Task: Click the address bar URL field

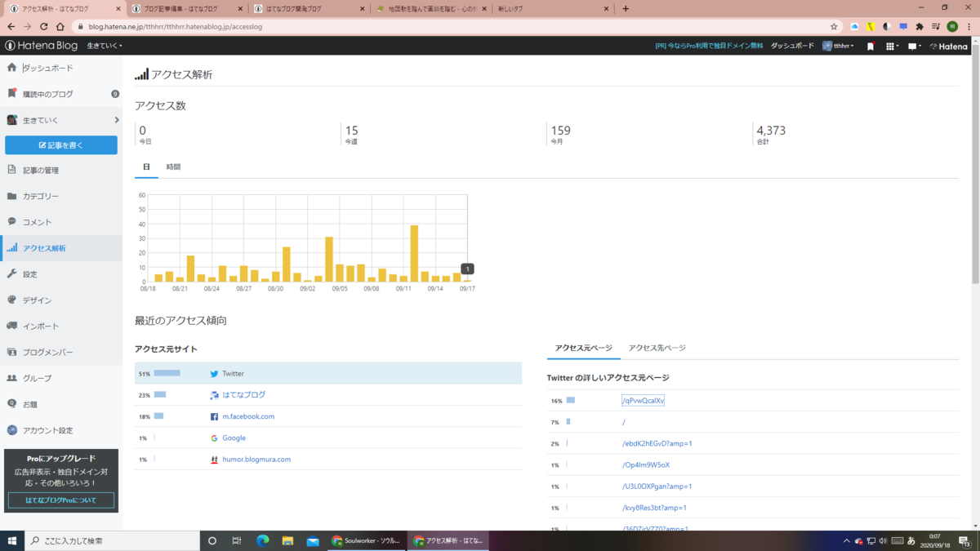Action: point(449,26)
